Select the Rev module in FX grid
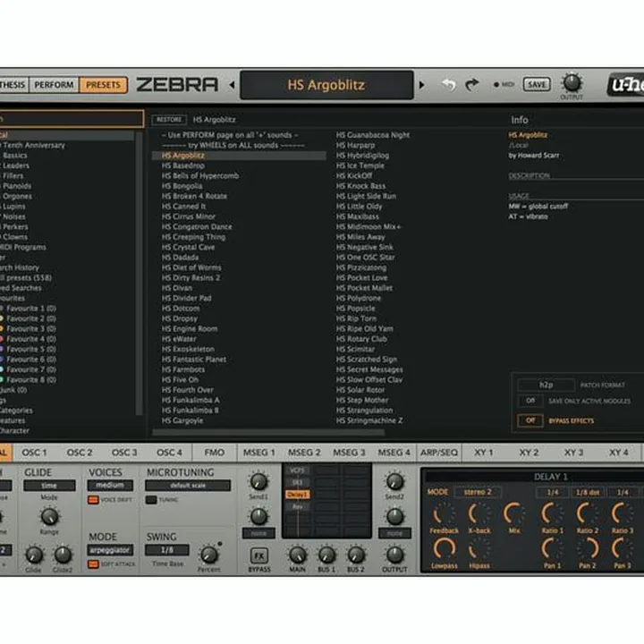The image size is (644, 644). coord(297,506)
